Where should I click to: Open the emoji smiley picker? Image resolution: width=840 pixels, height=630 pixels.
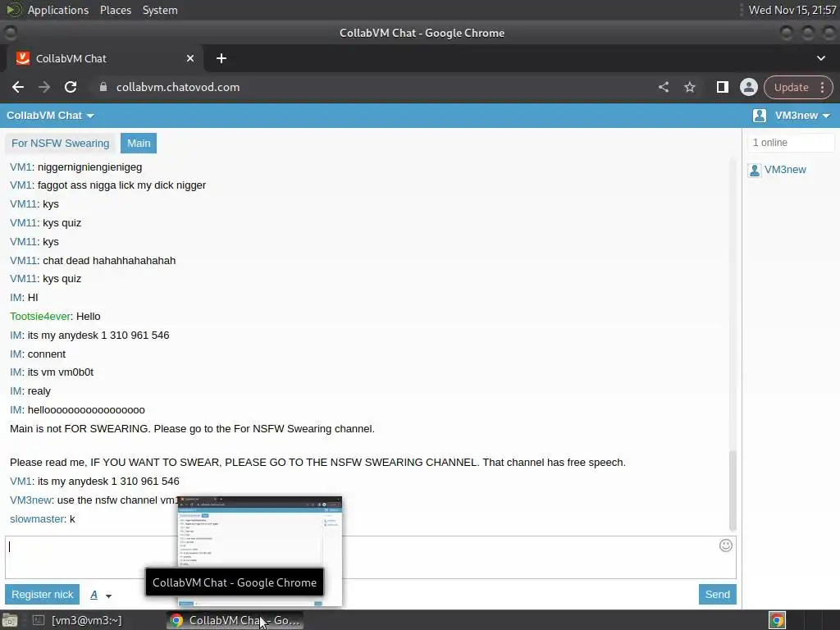point(725,546)
